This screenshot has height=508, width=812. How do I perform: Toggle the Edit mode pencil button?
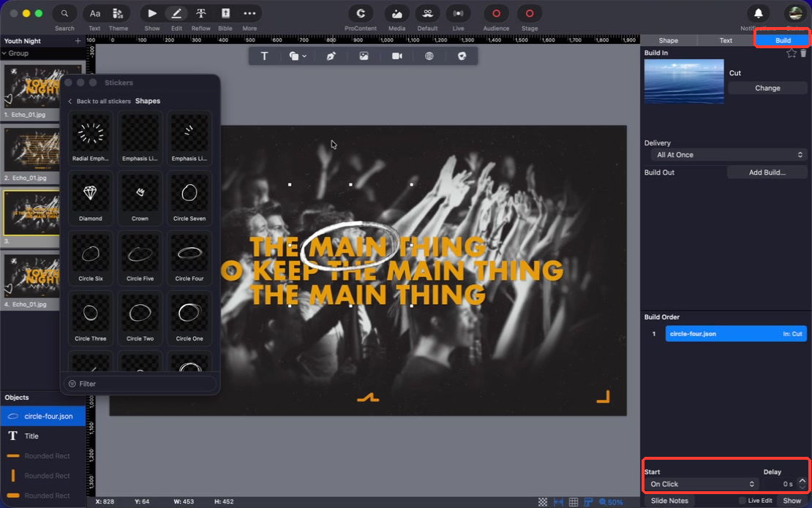click(176, 13)
